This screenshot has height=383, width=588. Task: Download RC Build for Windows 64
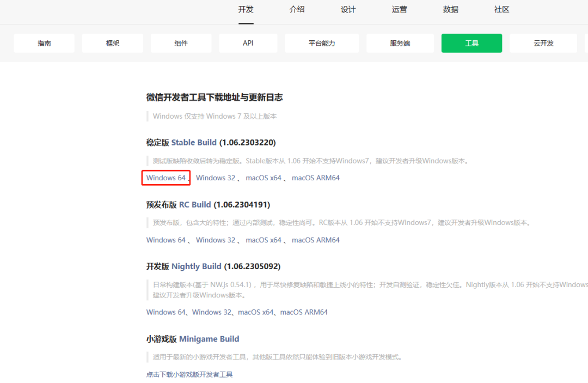pyautogui.click(x=166, y=240)
